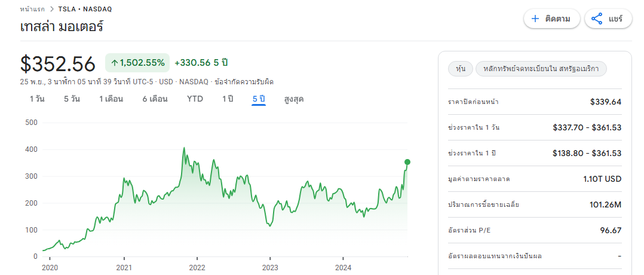The image size is (644, 275).
Task: Click the 0 y-axis label
Action: [35, 256]
